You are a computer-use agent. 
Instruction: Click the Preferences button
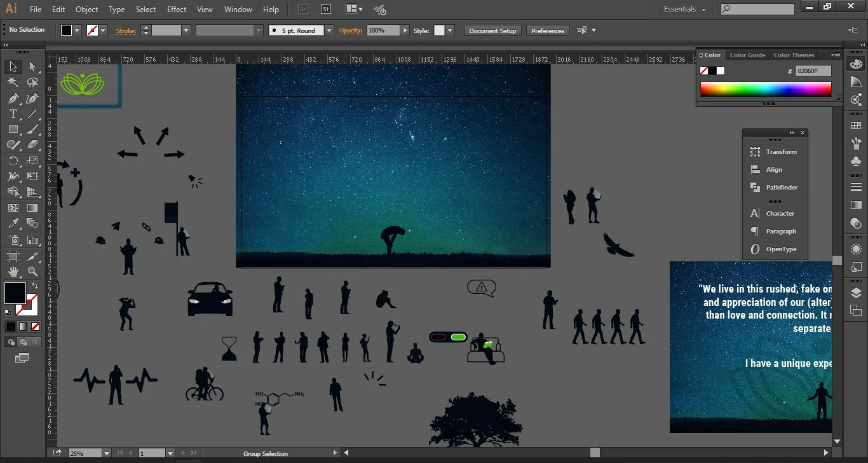click(548, 31)
